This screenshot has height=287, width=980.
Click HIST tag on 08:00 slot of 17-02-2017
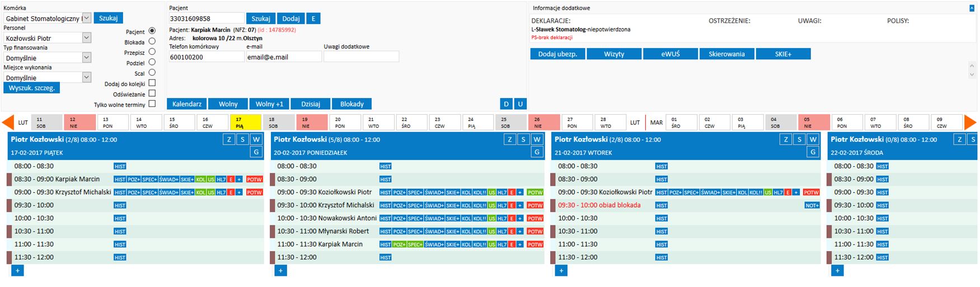pos(120,166)
